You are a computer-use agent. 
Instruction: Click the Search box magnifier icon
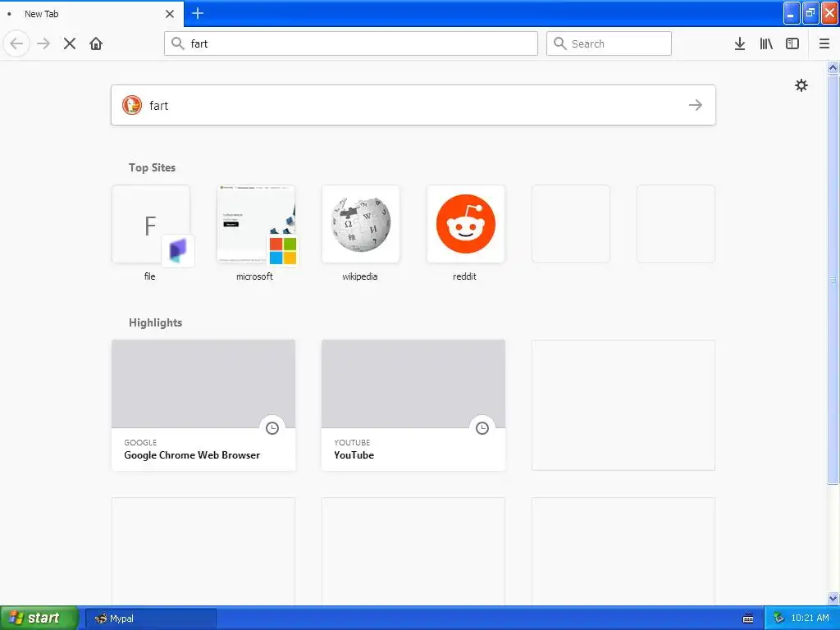point(559,43)
